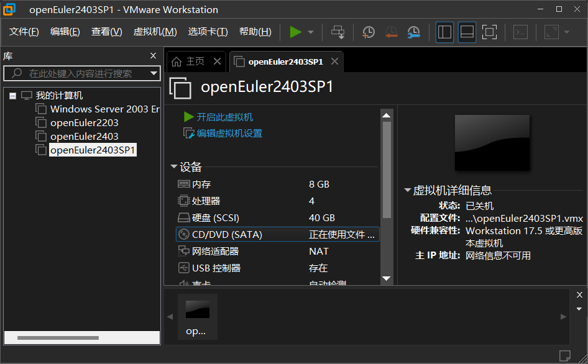
Task: Close the thumbnail bar panel
Action: (579, 295)
